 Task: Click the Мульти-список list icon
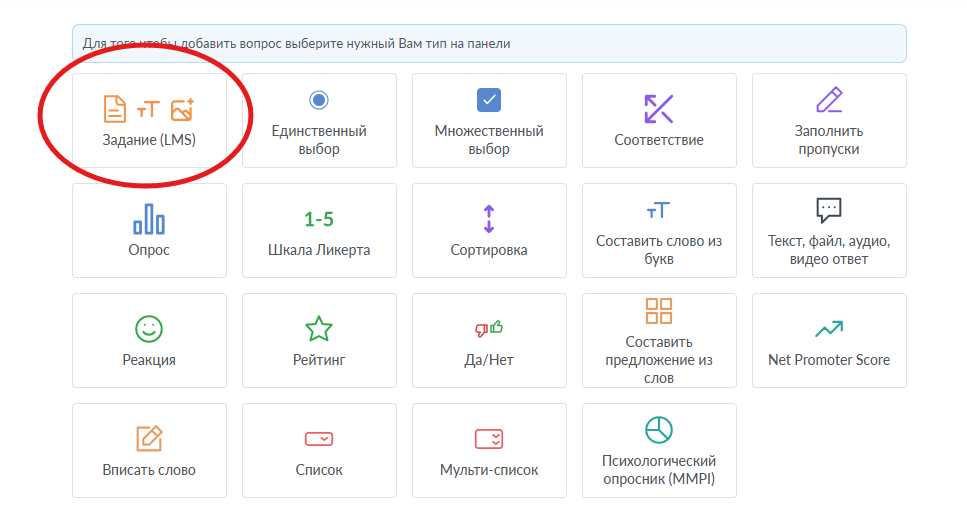pyautogui.click(x=489, y=439)
